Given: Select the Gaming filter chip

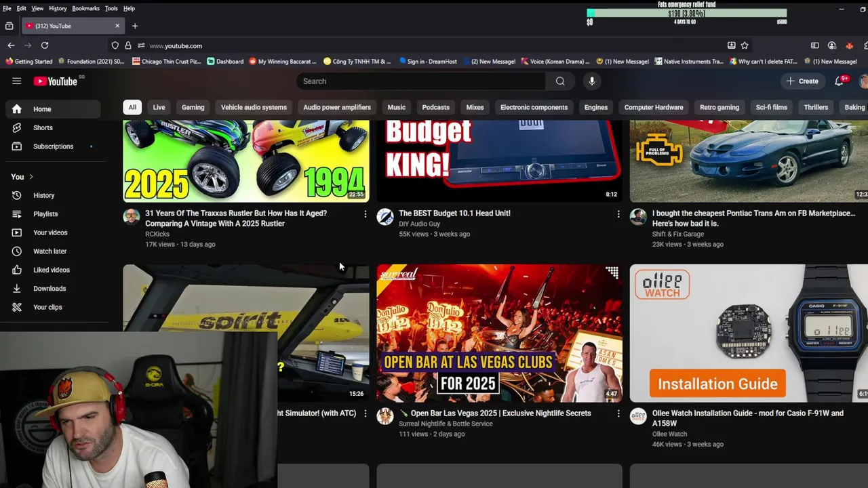Looking at the screenshot, I should pos(193,107).
